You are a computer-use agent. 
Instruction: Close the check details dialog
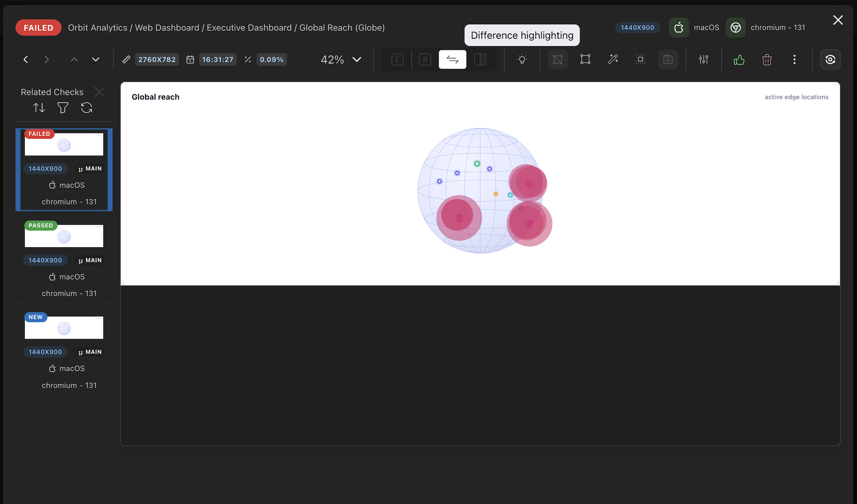click(838, 20)
